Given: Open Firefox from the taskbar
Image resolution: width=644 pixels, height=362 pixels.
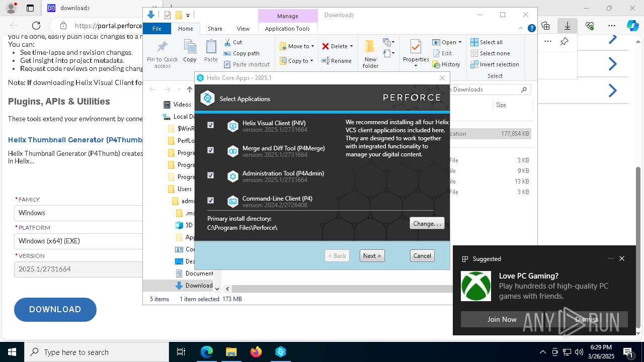Looking at the screenshot, I should [x=256, y=352].
